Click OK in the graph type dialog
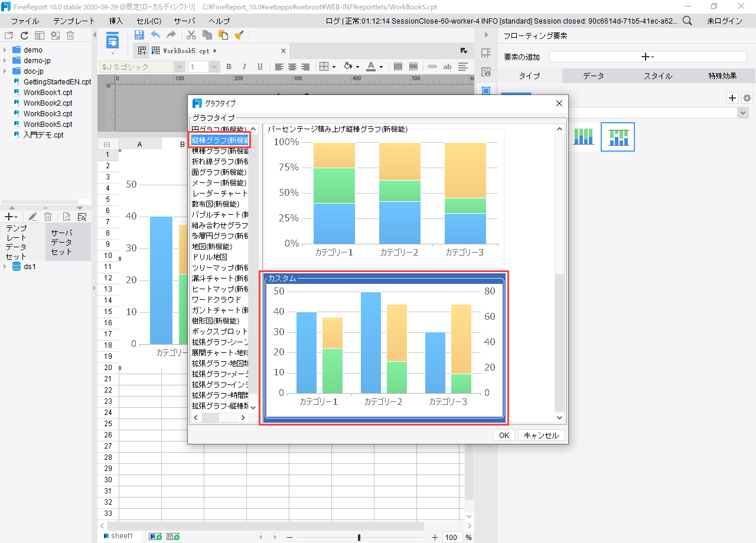The height and width of the screenshot is (543, 756). (x=503, y=435)
